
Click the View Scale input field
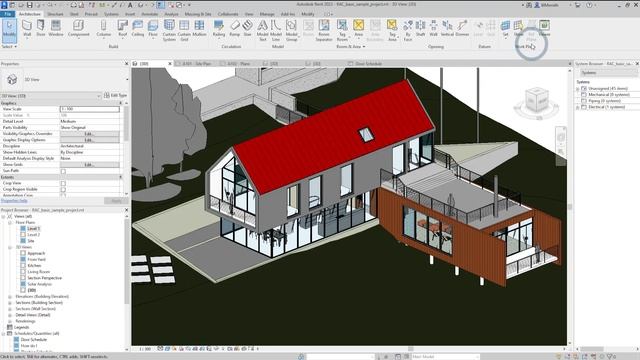click(90, 109)
